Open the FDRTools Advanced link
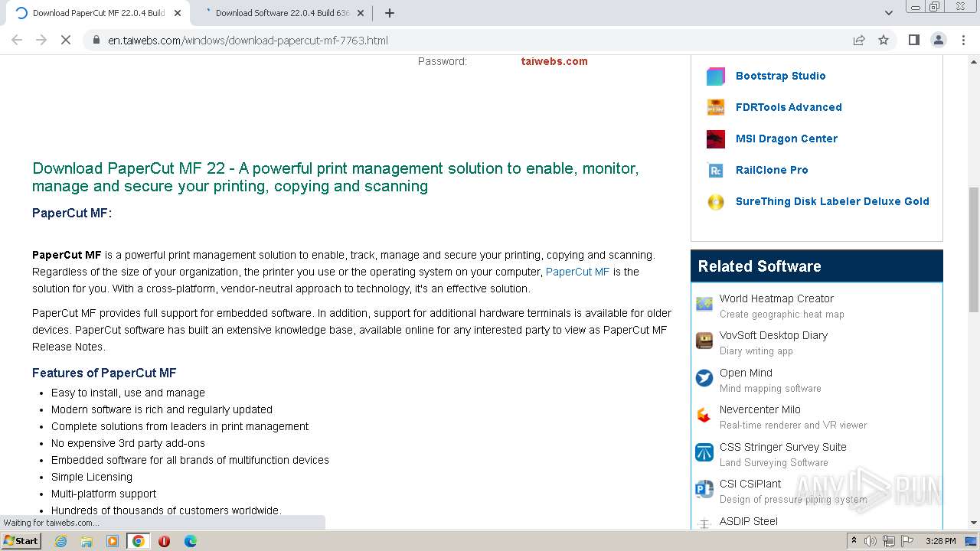980x551 pixels. click(x=789, y=107)
